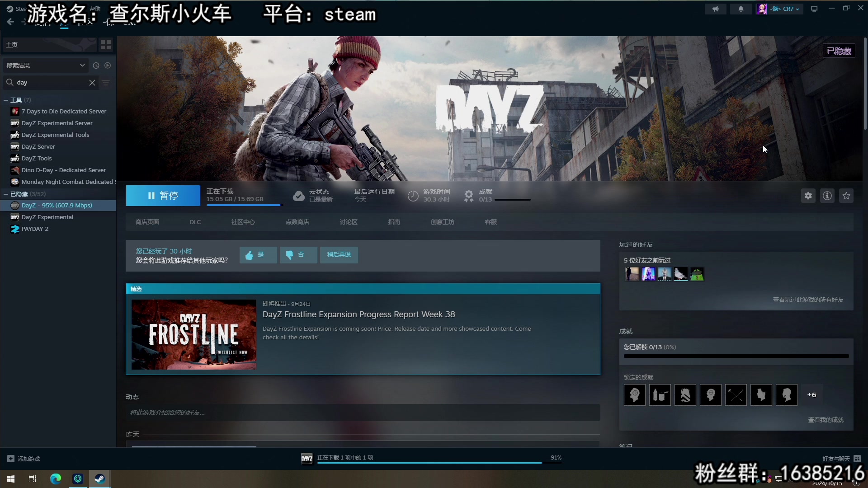The image size is (868, 488).
Task: Recommend game with 是 thumbs up
Action: 258,255
